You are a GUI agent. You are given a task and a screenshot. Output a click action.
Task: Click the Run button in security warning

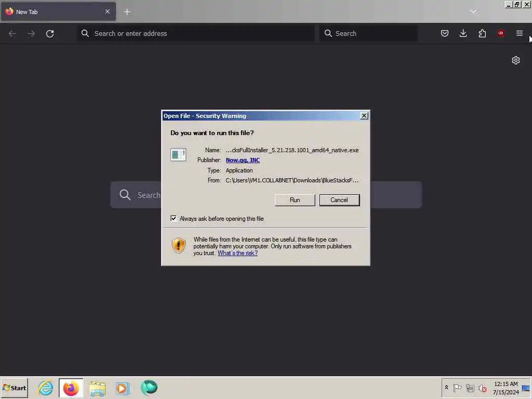pos(295,200)
